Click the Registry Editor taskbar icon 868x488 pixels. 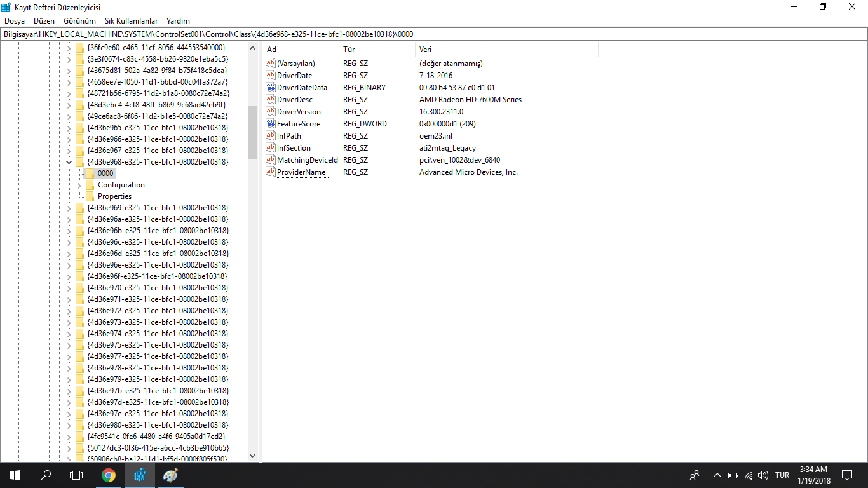140,475
